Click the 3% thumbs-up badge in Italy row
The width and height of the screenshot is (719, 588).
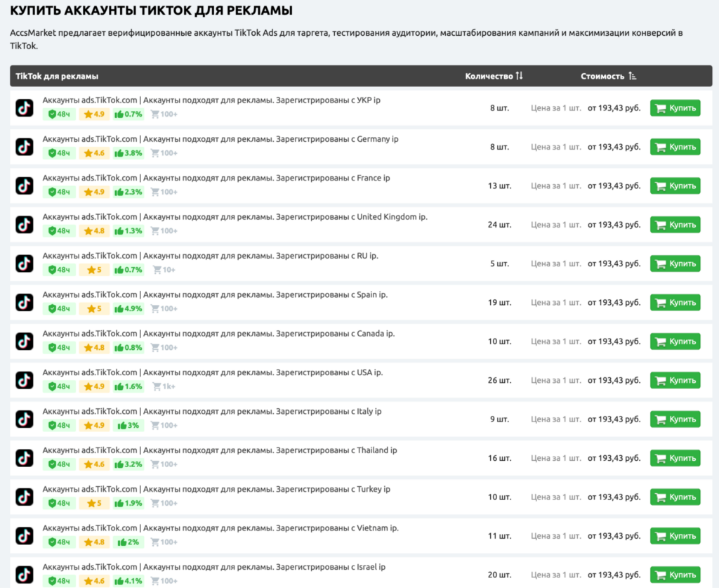pos(128,426)
